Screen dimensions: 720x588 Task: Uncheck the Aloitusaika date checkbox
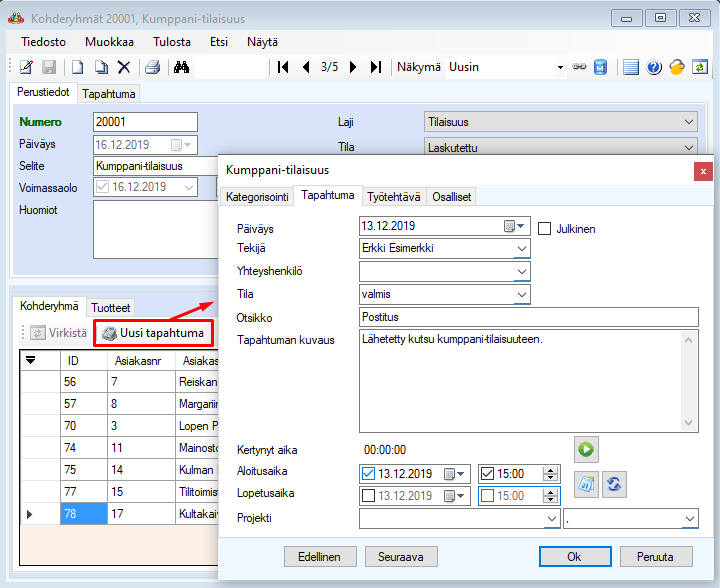coord(368,474)
